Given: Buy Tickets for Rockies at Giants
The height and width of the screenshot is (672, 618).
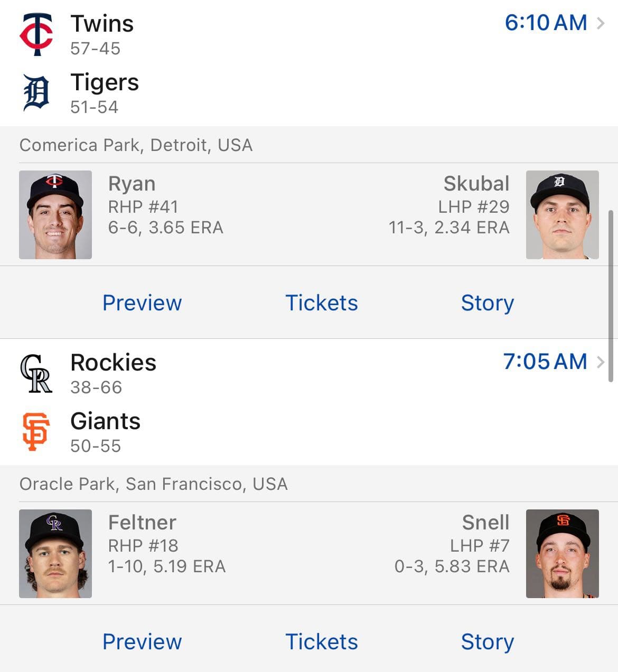Looking at the screenshot, I should [x=321, y=642].
